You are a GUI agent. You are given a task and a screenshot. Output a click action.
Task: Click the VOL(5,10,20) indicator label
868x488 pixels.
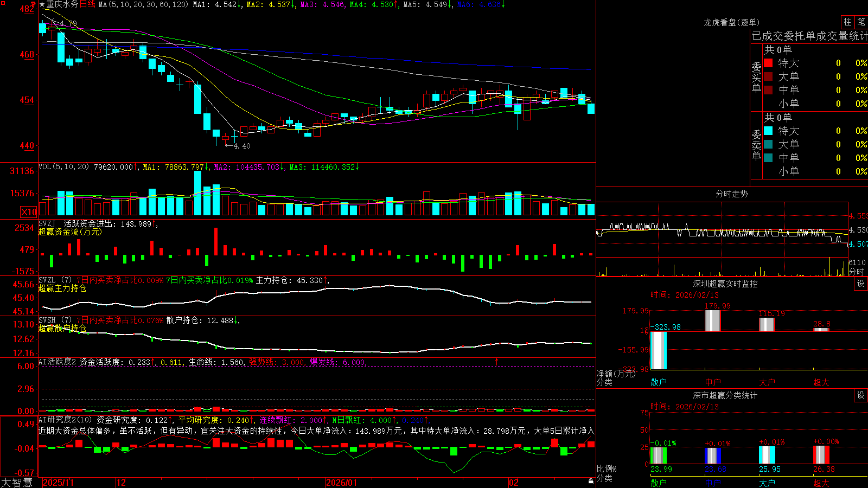pyautogui.click(x=64, y=167)
